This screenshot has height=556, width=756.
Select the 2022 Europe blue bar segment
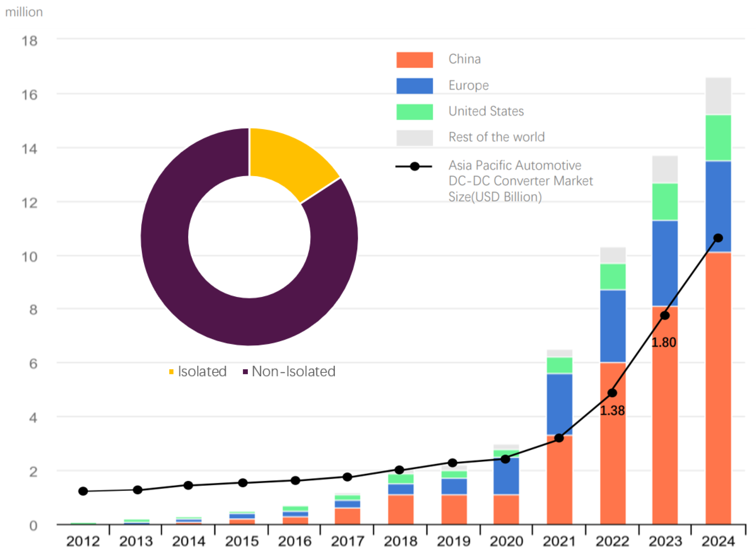(x=613, y=326)
